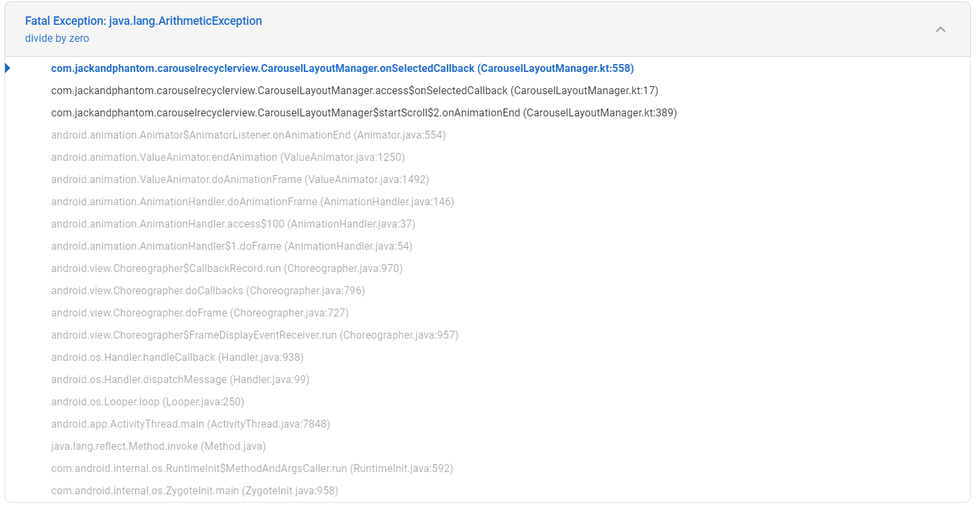Screen dimensions: 980x525
Task: Select the 'divide by zero' message
Action: [56, 38]
